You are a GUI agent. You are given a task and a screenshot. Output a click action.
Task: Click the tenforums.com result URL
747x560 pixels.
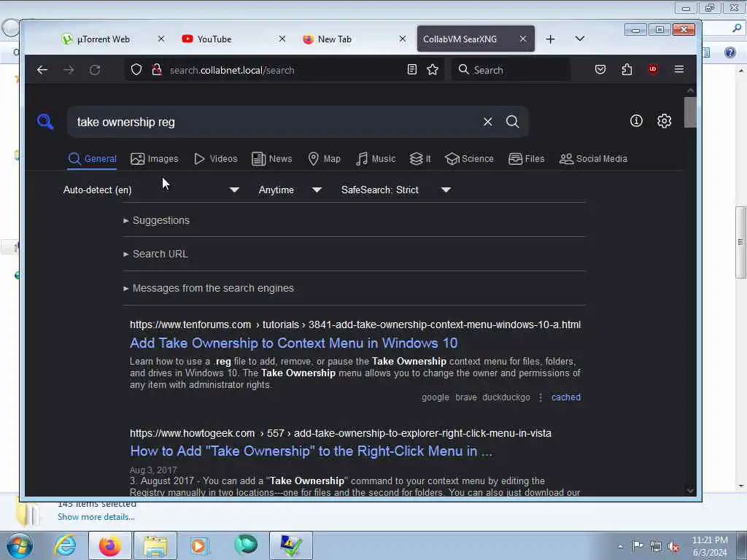[x=355, y=324]
